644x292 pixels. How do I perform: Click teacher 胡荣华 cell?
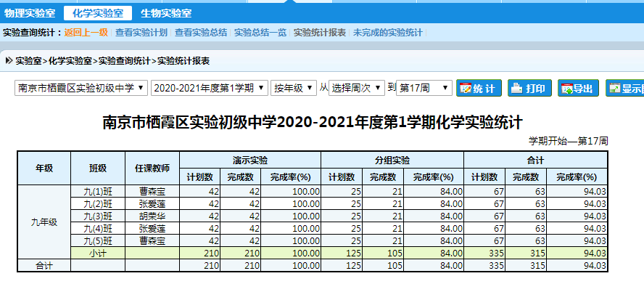[x=152, y=216]
